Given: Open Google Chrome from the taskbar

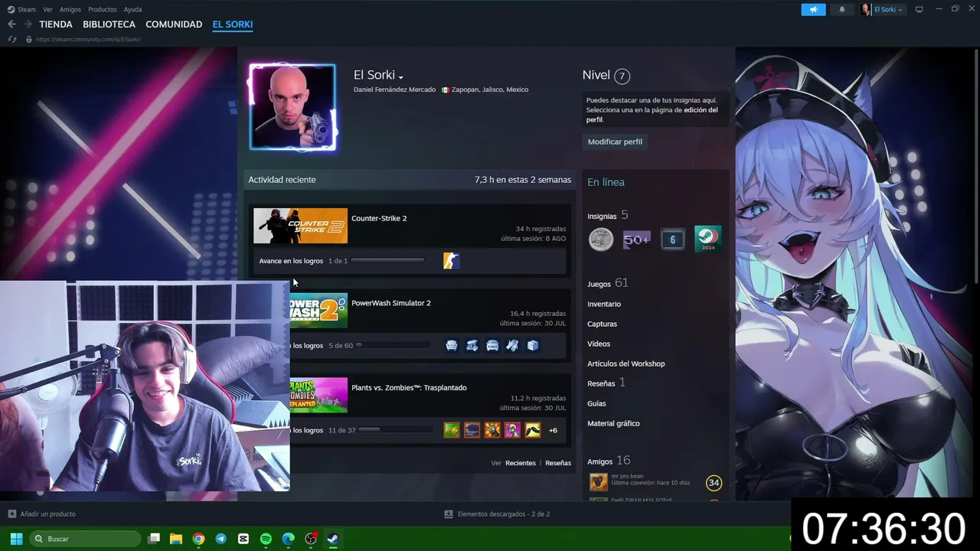Looking at the screenshot, I should click(x=198, y=539).
